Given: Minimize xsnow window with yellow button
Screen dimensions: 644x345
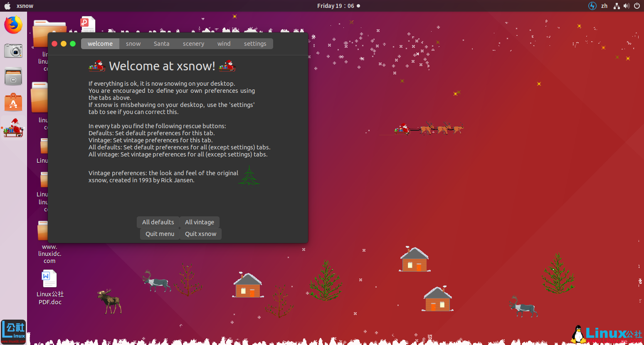Looking at the screenshot, I should pos(64,44).
